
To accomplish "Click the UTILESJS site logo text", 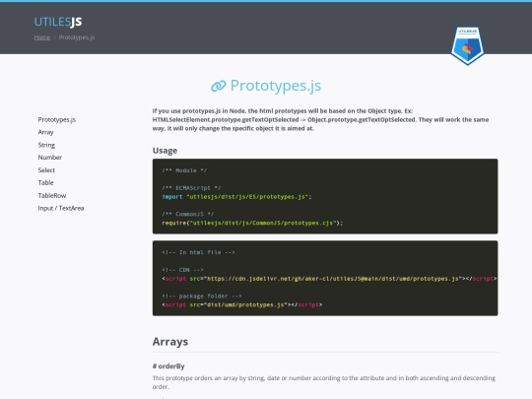I will [x=58, y=22].
